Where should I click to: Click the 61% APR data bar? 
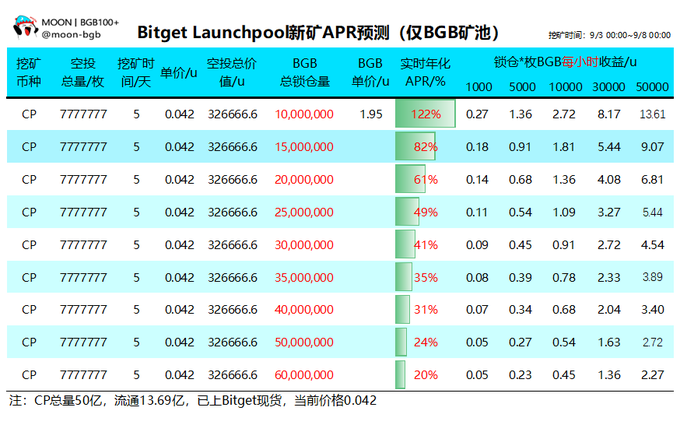(x=410, y=179)
